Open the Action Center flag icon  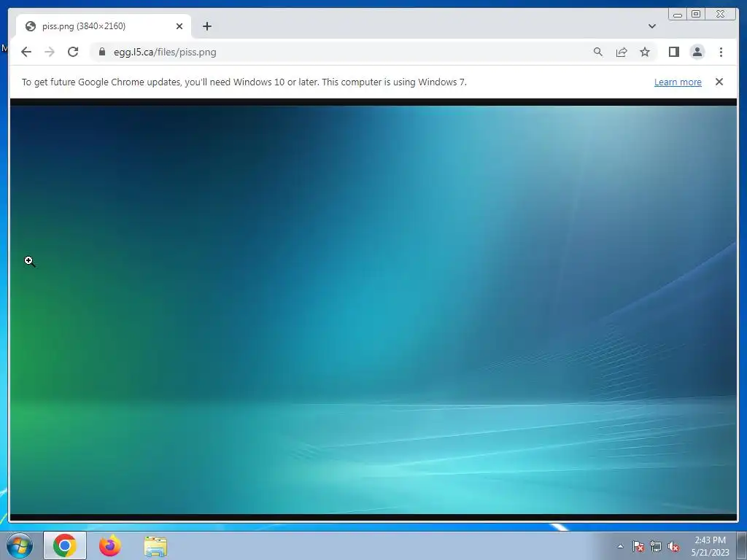(638, 546)
